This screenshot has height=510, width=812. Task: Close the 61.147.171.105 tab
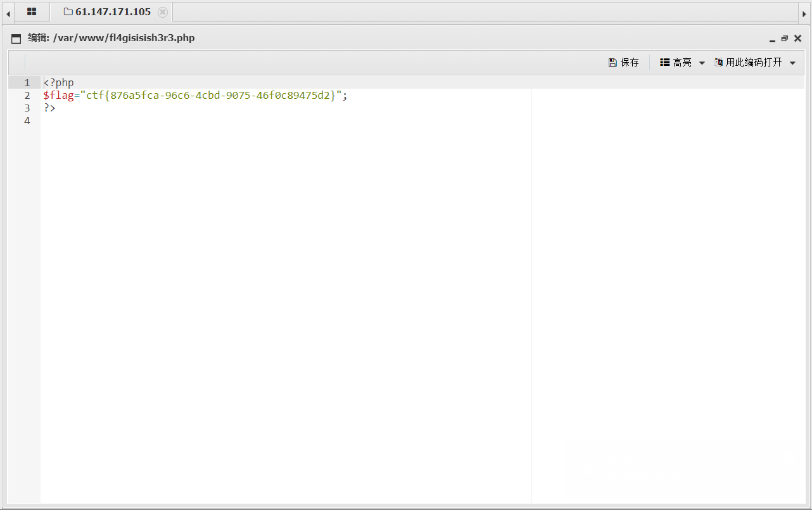[x=163, y=12]
